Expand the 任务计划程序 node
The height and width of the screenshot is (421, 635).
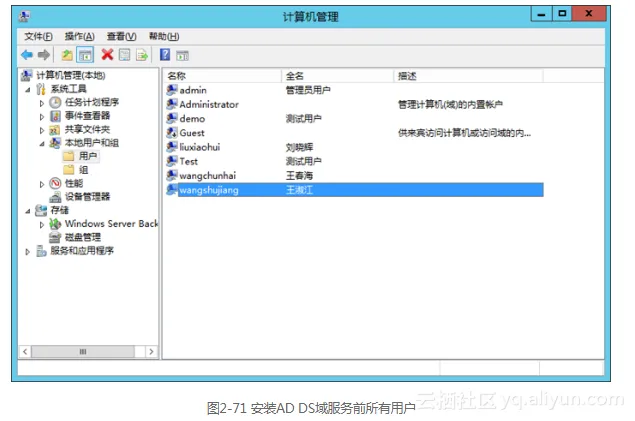[42, 103]
